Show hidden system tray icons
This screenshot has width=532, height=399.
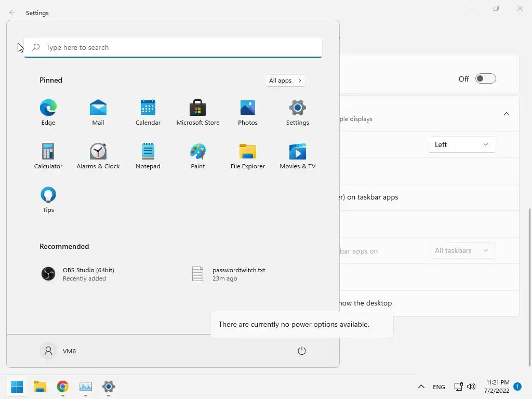tap(421, 387)
